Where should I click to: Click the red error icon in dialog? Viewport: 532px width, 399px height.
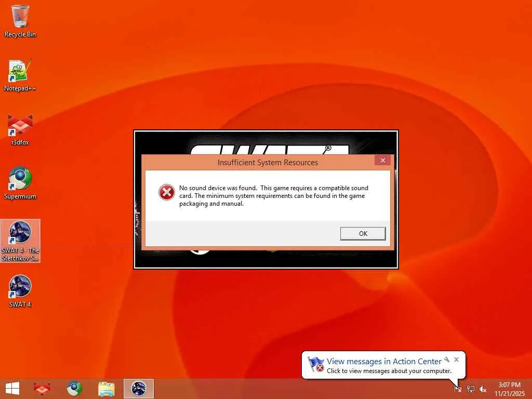[x=167, y=192]
